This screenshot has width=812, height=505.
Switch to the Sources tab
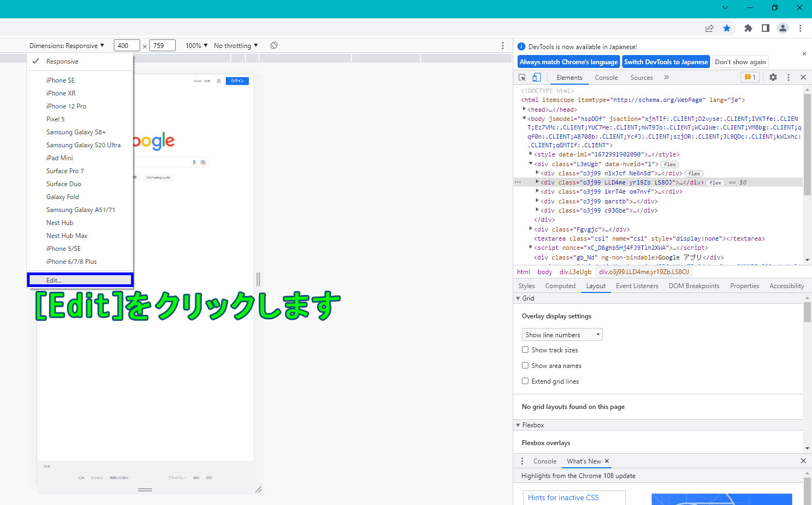tap(641, 77)
